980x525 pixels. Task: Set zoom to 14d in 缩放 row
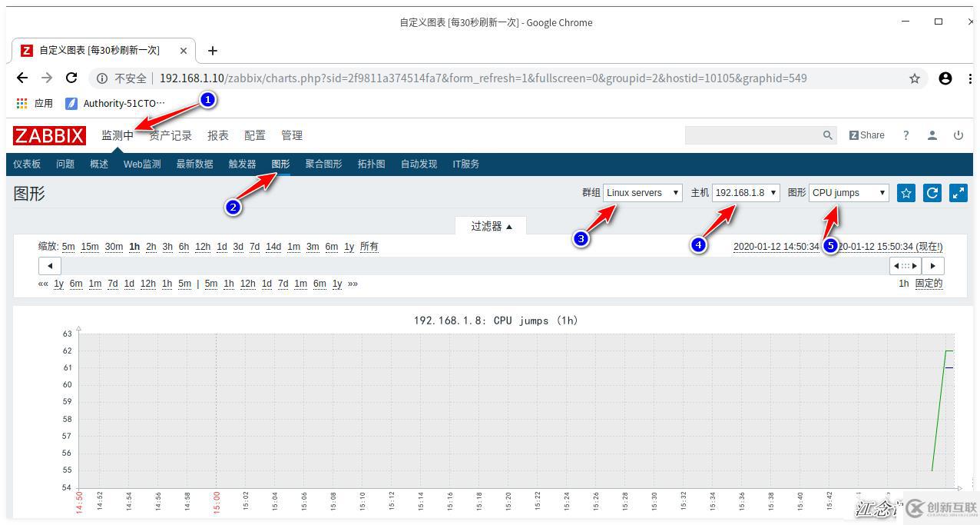click(x=273, y=247)
